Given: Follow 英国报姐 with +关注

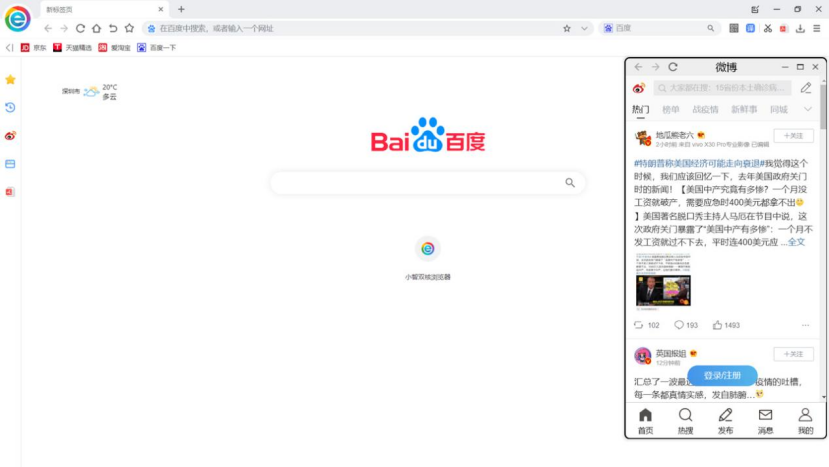Looking at the screenshot, I should click(x=794, y=354).
